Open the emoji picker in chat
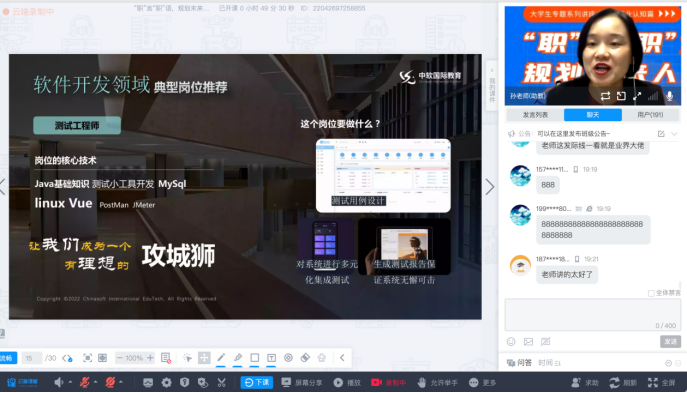Screen dimensions: 687x393 click(x=511, y=341)
